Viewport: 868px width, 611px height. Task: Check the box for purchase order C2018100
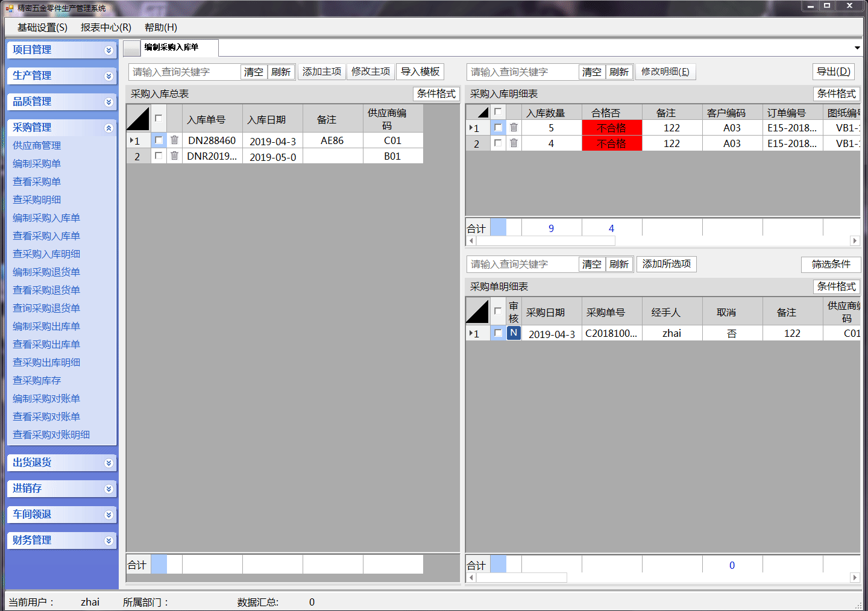pos(498,333)
